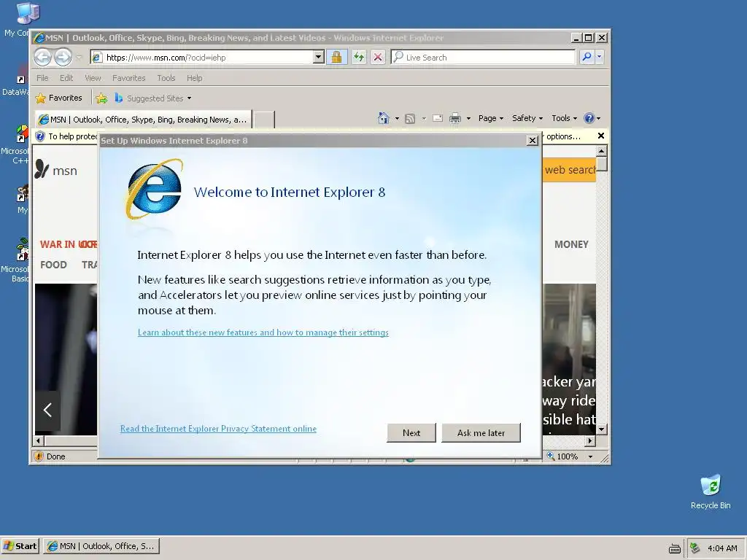747x560 pixels.
Task: Click MONEY navigation link on MSN page
Action: point(571,244)
